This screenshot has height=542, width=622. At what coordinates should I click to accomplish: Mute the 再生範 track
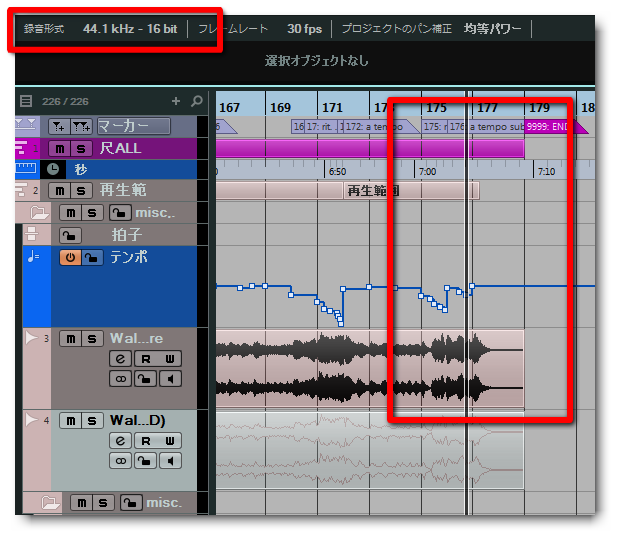tap(60, 191)
